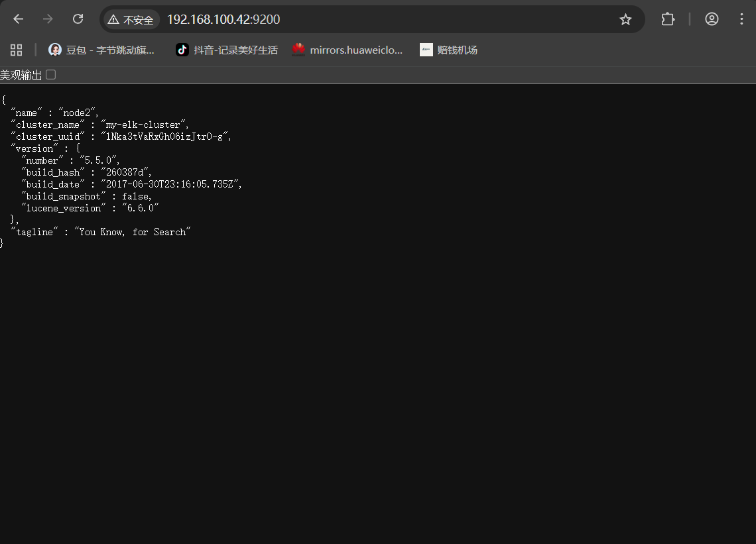Click the tagline "You Know, for Search" line
Viewport: 756px width, 544px height.
[x=101, y=233]
